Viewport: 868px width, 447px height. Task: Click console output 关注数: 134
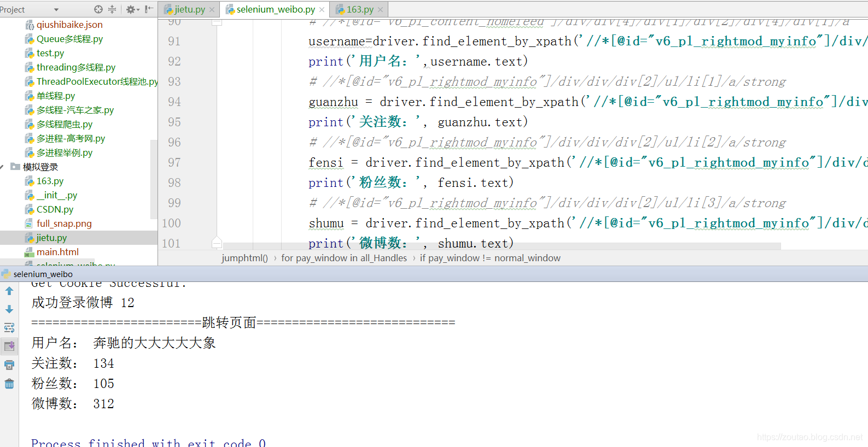pos(73,363)
